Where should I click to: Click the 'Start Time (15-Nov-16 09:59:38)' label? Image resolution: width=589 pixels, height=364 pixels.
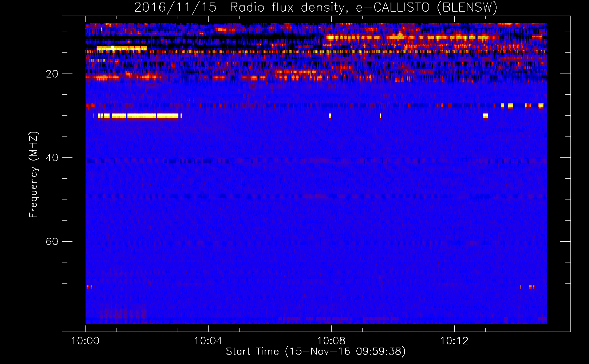316,352
